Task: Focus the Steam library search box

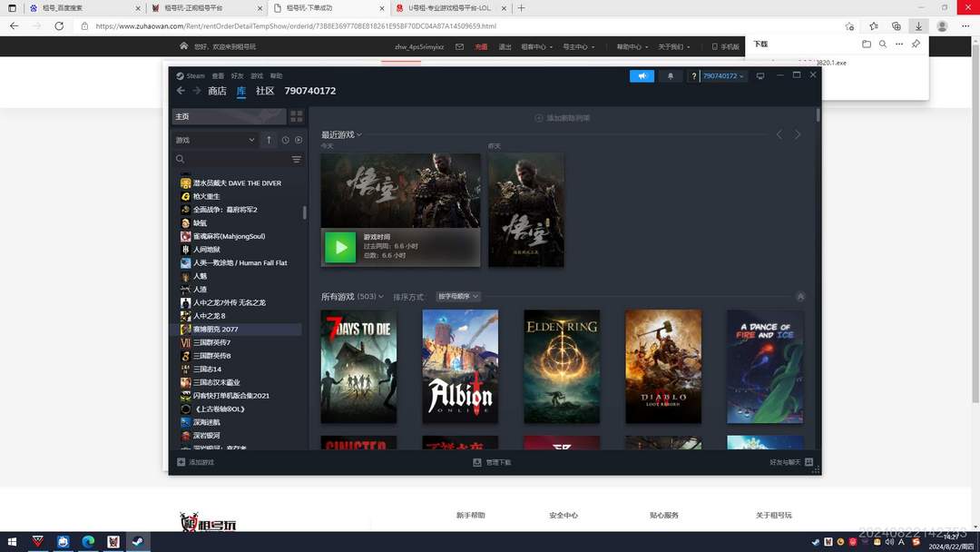Action: point(232,160)
